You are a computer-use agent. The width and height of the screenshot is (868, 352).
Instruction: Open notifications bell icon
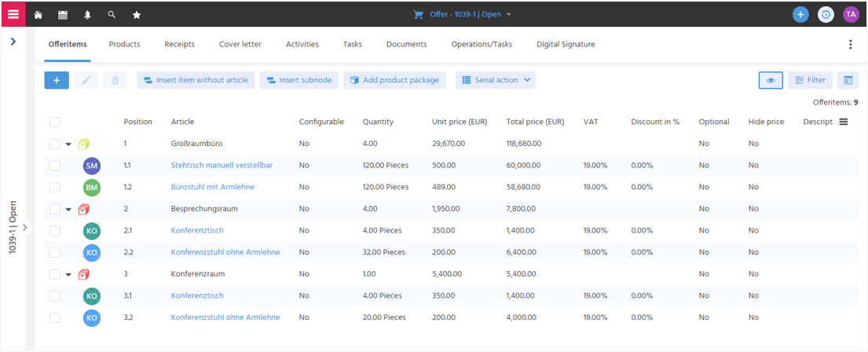click(x=87, y=15)
